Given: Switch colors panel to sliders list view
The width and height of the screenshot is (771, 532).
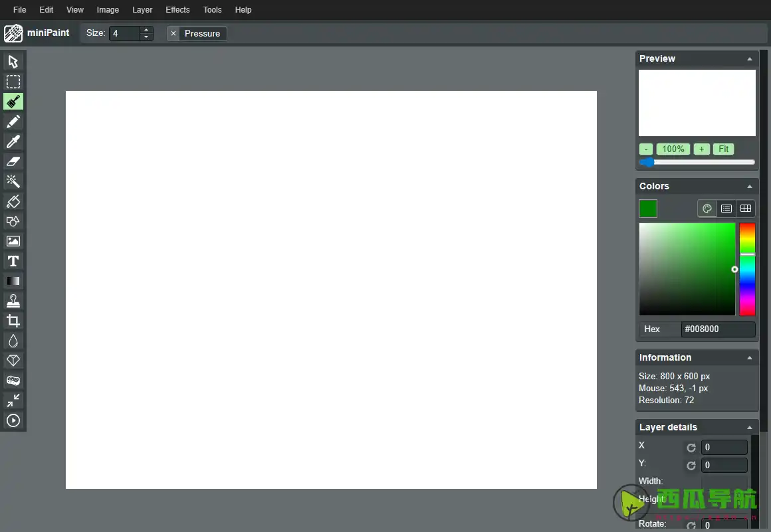Looking at the screenshot, I should coord(726,209).
